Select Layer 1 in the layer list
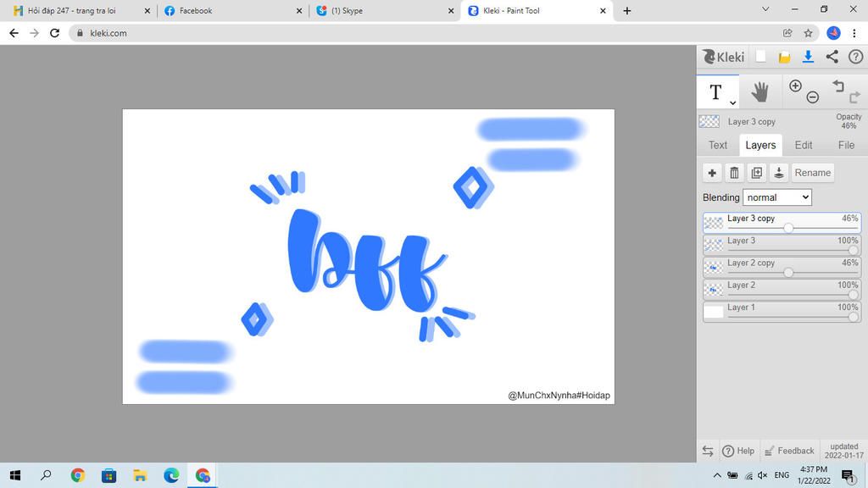 coord(782,311)
